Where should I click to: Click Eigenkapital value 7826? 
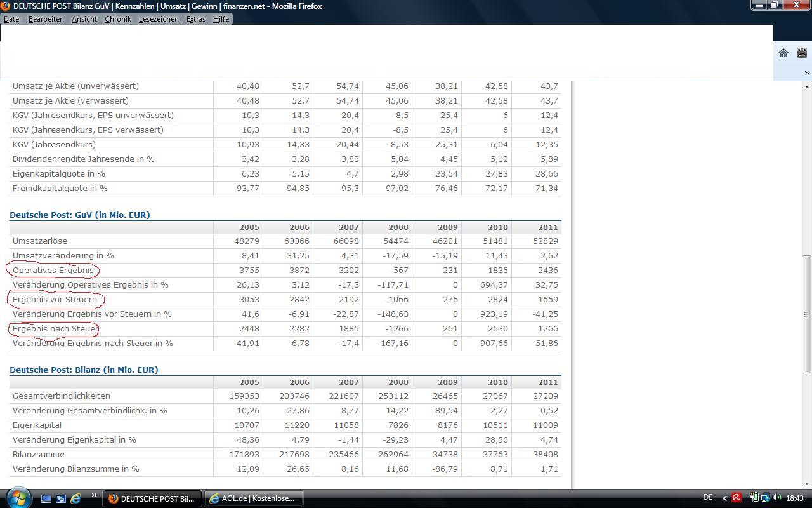398,425
